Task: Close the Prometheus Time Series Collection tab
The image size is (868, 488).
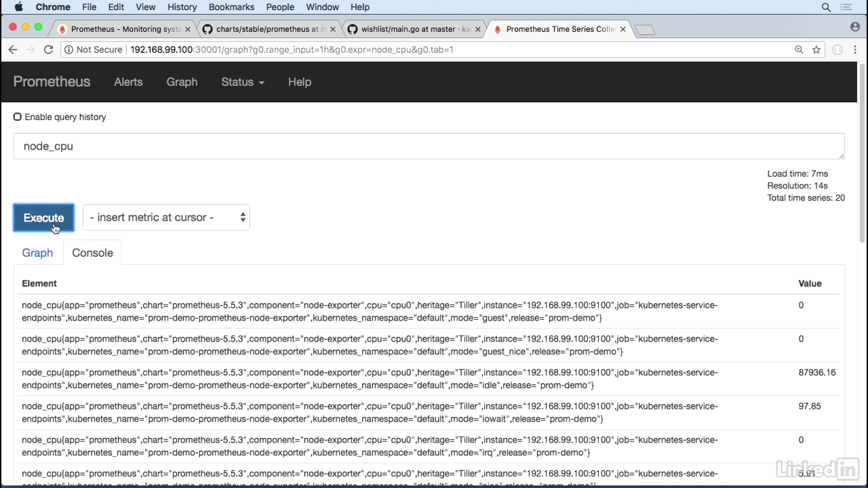Action: [623, 29]
